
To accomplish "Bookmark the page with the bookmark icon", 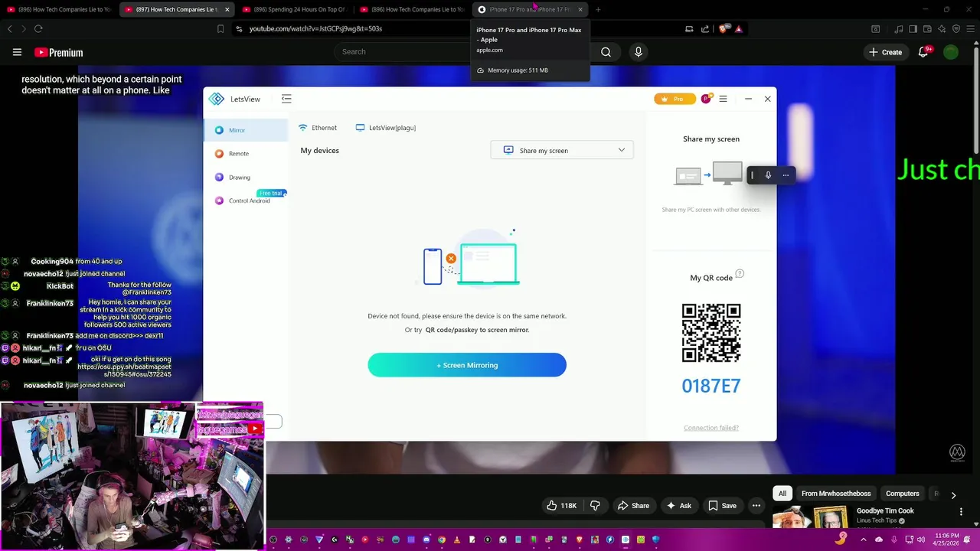I will [220, 29].
